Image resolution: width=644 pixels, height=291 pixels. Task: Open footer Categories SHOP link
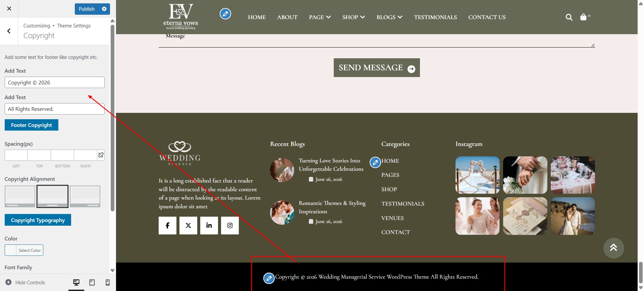(389, 189)
